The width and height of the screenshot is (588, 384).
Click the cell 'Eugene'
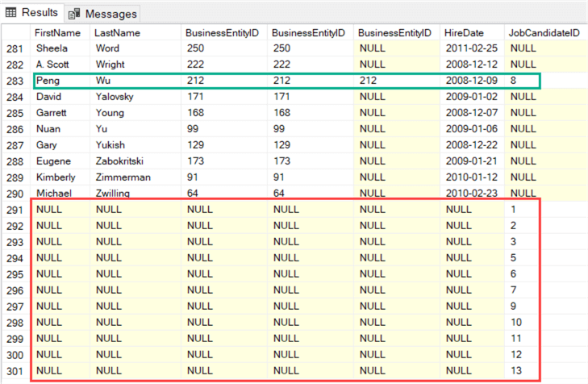click(60, 161)
